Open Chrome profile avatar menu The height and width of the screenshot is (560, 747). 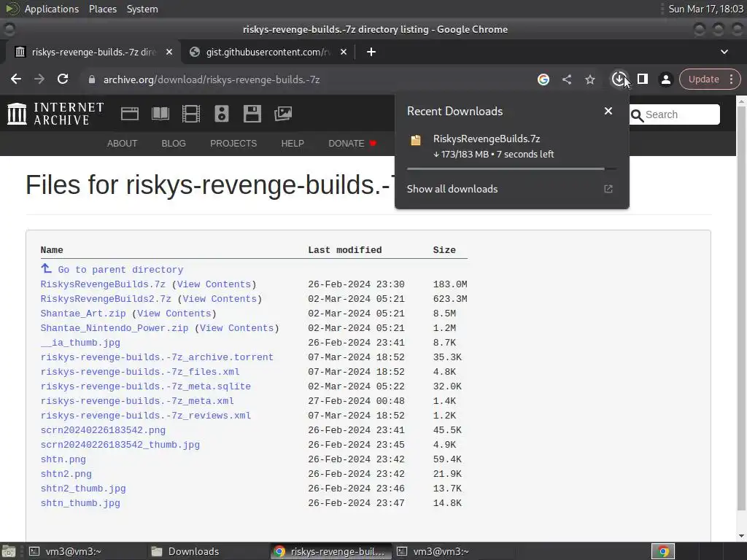point(665,79)
